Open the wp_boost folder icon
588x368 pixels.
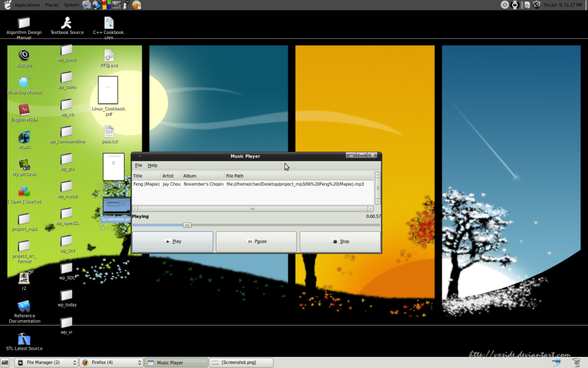pos(67,50)
